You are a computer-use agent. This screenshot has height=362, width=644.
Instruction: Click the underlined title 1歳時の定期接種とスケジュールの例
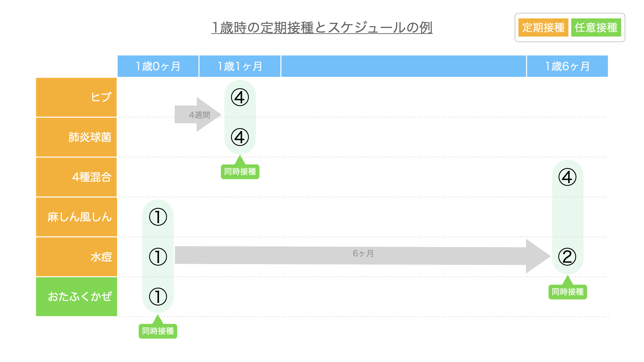[322, 27]
